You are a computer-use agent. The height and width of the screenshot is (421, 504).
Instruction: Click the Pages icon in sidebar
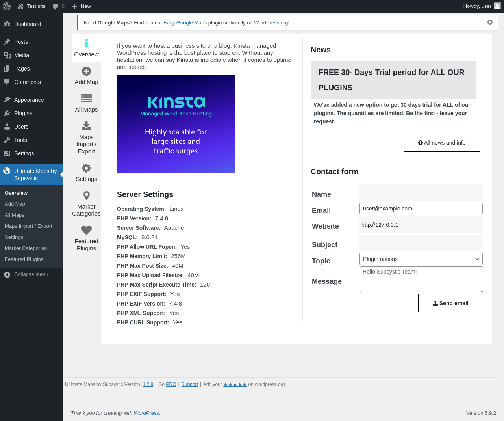pyautogui.click(x=7, y=69)
